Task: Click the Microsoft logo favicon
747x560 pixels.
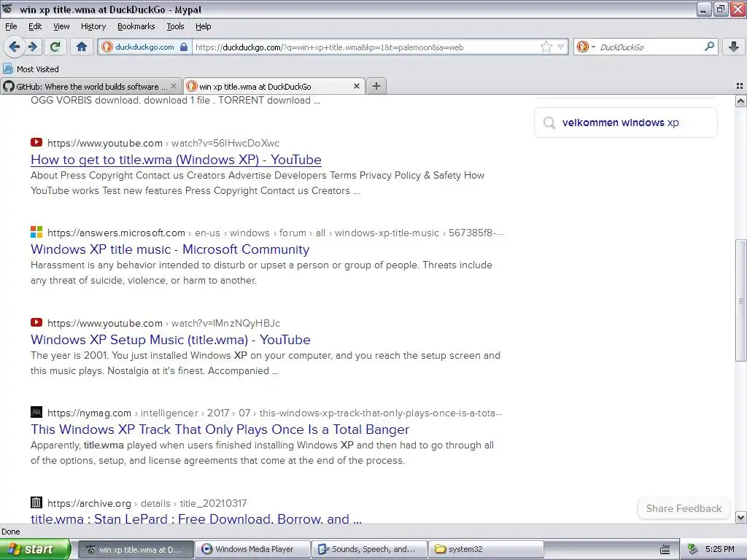Action: point(36,232)
